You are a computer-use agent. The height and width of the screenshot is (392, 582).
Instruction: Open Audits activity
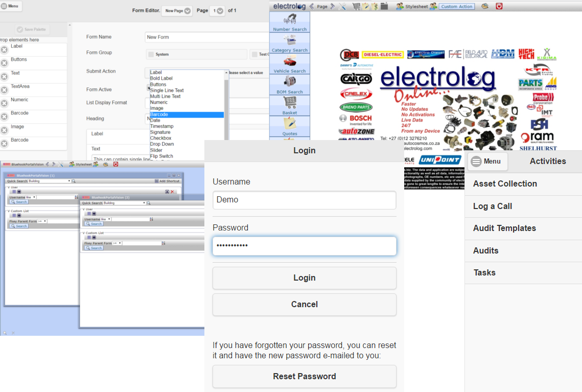(523, 250)
